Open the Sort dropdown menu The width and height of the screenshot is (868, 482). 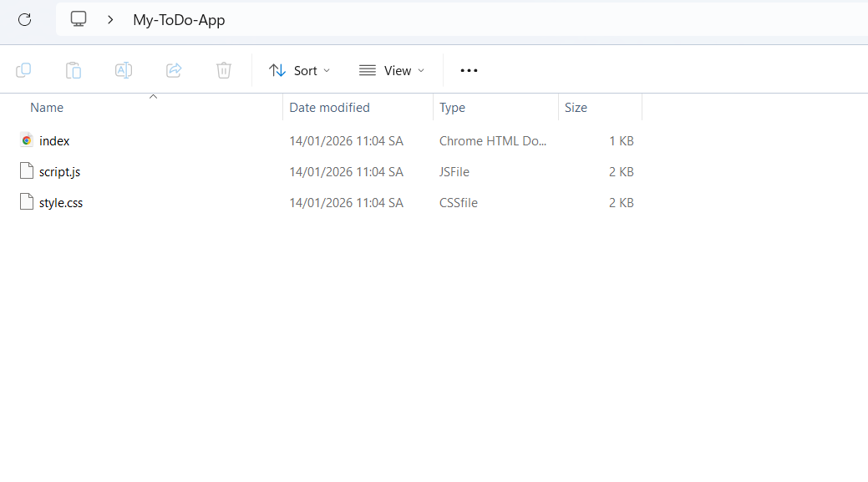[300, 70]
